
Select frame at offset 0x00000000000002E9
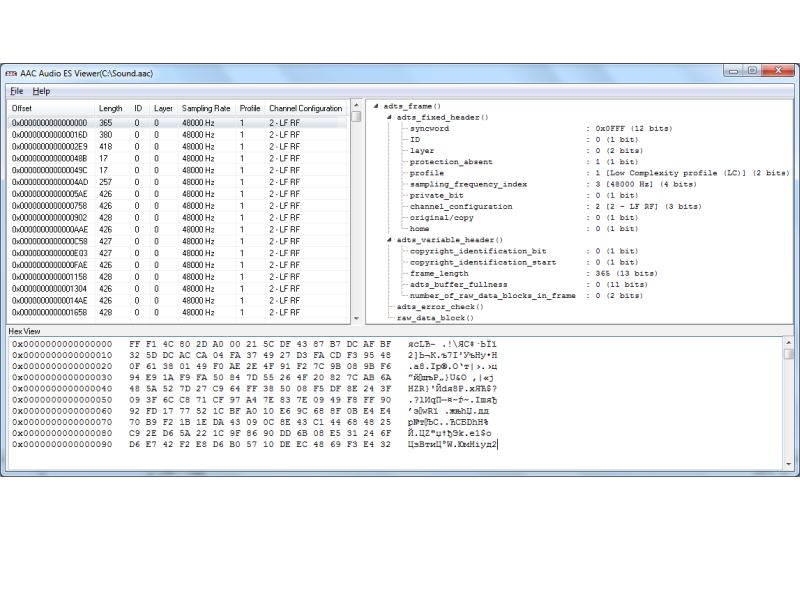coord(178,146)
